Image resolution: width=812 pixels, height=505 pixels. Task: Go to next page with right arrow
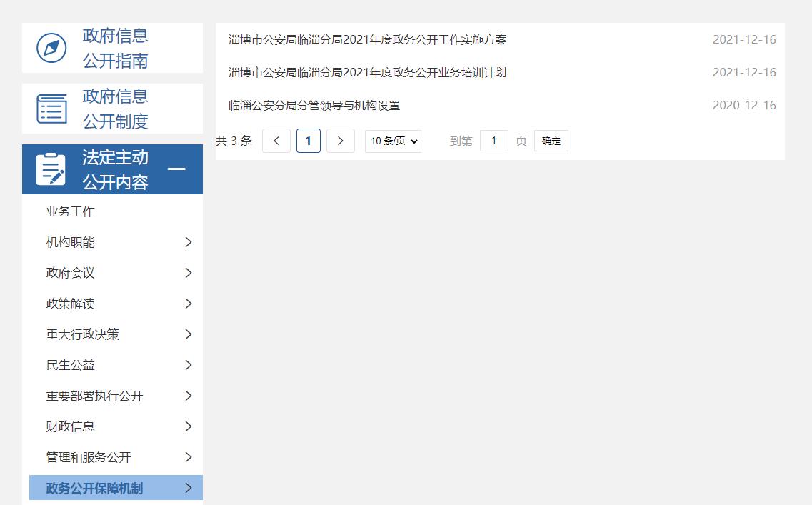click(341, 141)
